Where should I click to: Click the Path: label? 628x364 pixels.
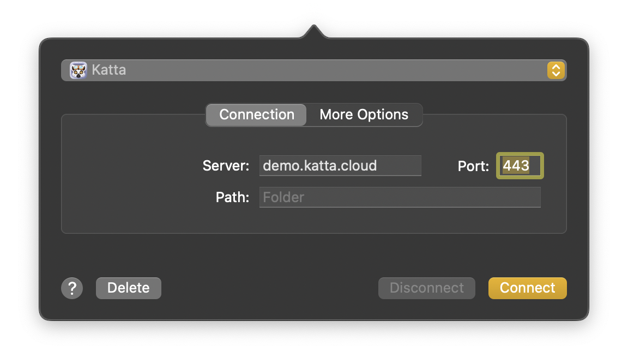232,197
